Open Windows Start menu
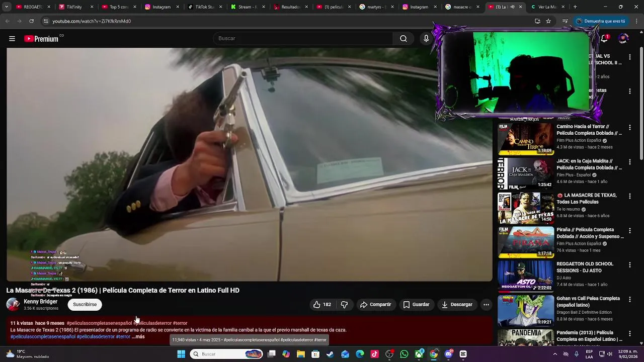The image size is (644, 362). (181, 354)
